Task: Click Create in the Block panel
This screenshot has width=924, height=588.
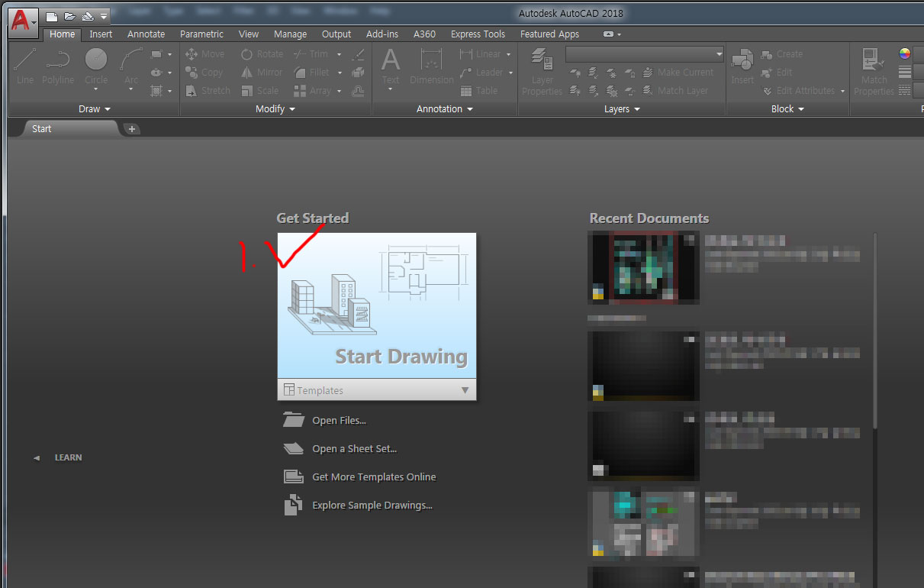Action: coord(781,54)
